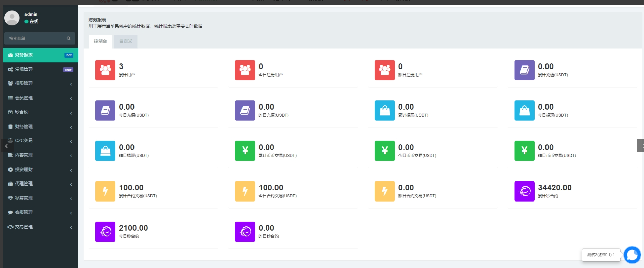Click the purple icon for 今日秒合约
The width and height of the screenshot is (644, 268).
[105, 232]
